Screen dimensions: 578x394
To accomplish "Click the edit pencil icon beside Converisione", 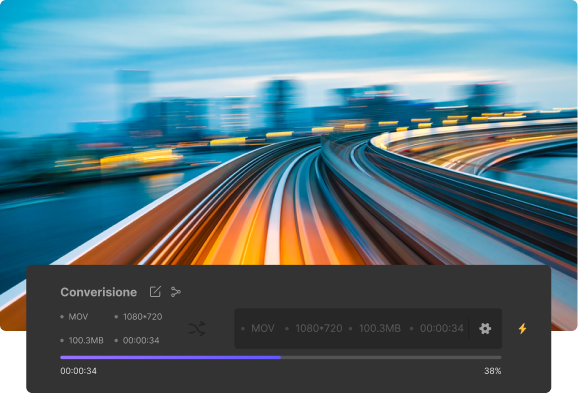I will point(155,292).
